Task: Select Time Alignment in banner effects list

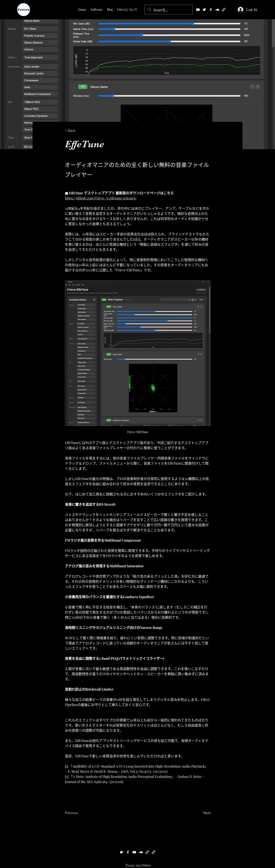Action: click(x=40, y=58)
